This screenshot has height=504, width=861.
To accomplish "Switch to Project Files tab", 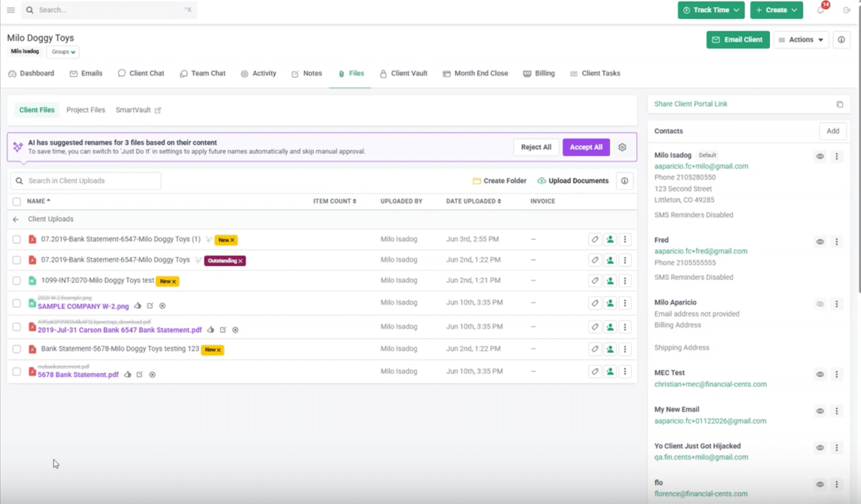I will 86,110.
